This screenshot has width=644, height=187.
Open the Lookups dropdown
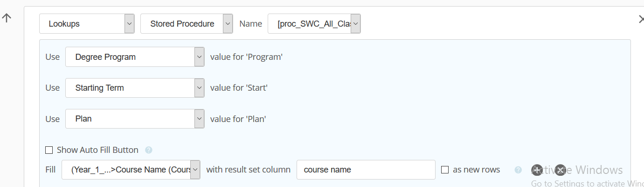point(87,24)
